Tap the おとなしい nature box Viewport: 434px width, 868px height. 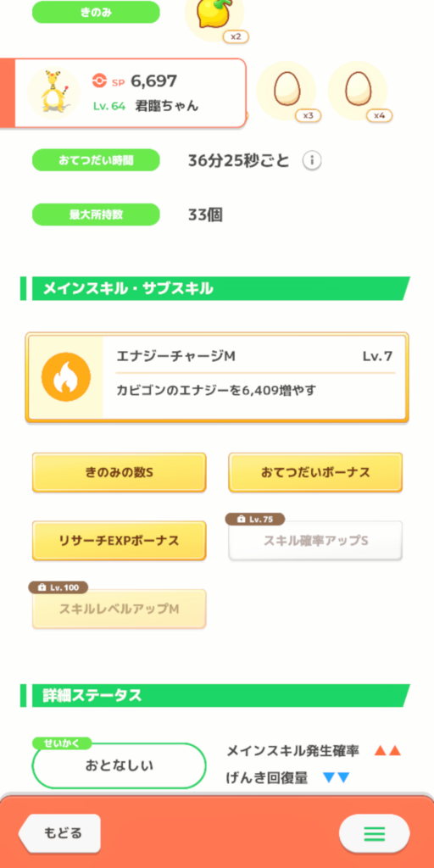119,765
